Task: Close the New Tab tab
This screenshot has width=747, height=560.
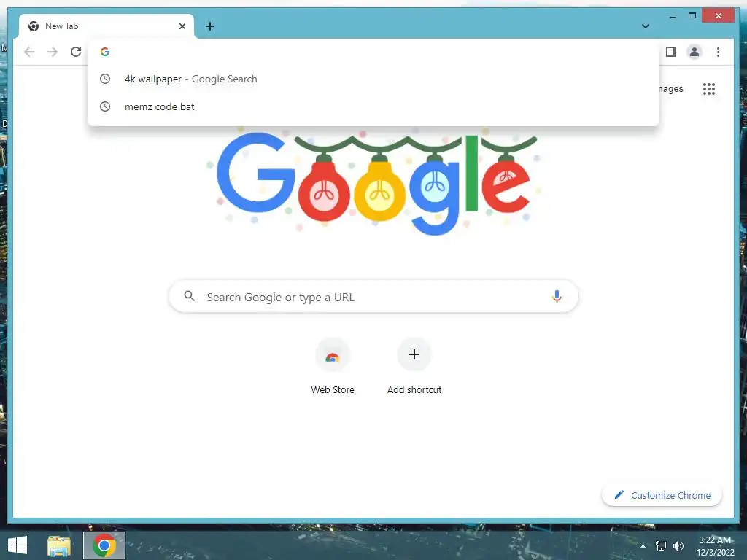Action: pyautogui.click(x=182, y=26)
